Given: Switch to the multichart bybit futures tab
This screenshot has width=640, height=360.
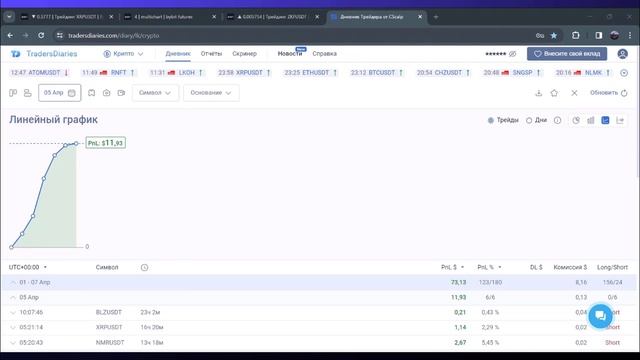Looking at the screenshot, I should (170, 17).
